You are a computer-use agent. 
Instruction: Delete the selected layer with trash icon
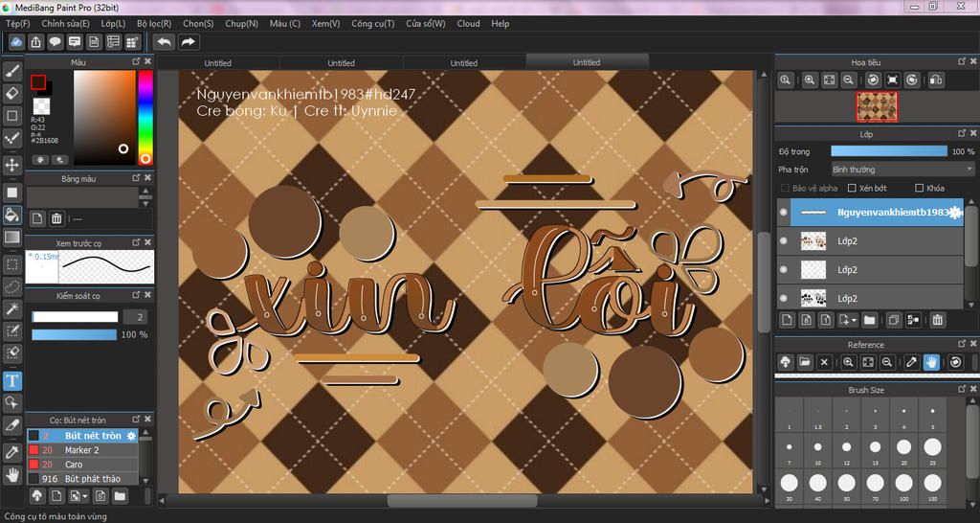pyautogui.click(x=938, y=320)
